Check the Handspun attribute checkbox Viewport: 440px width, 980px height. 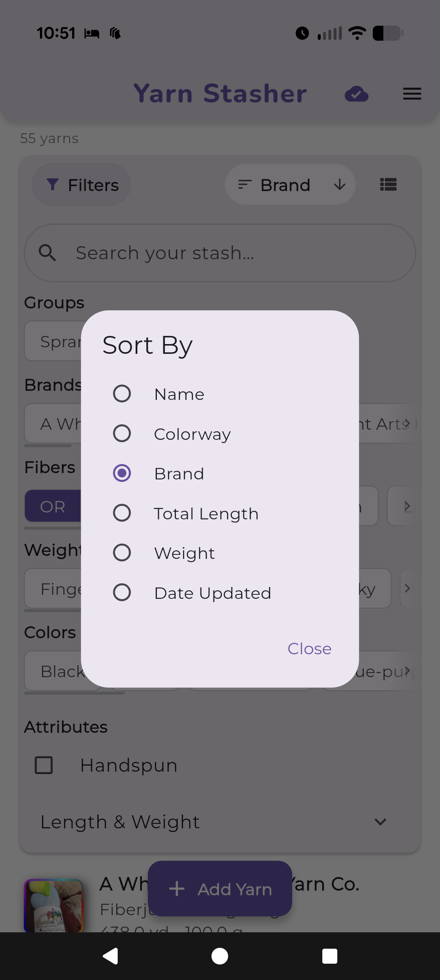tap(44, 765)
